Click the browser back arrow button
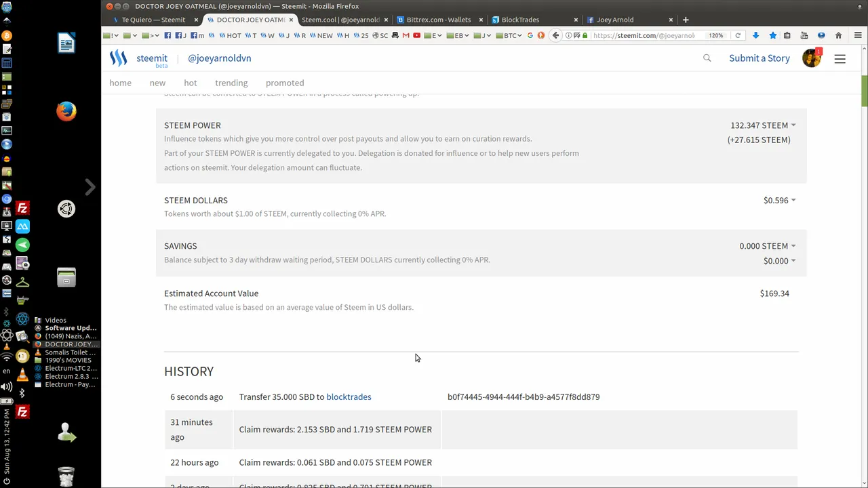Screen dimensions: 868x488 click(556, 35)
